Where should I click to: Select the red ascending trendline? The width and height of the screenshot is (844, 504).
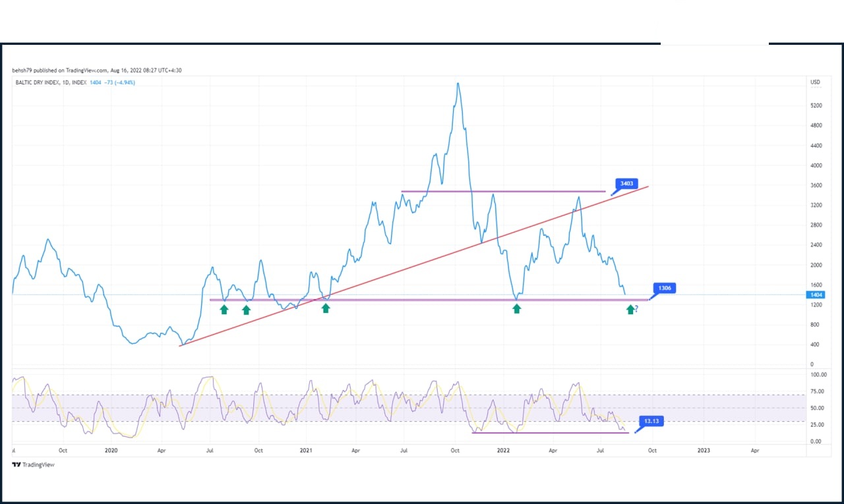pyautogui.click(x=414, y=266)
